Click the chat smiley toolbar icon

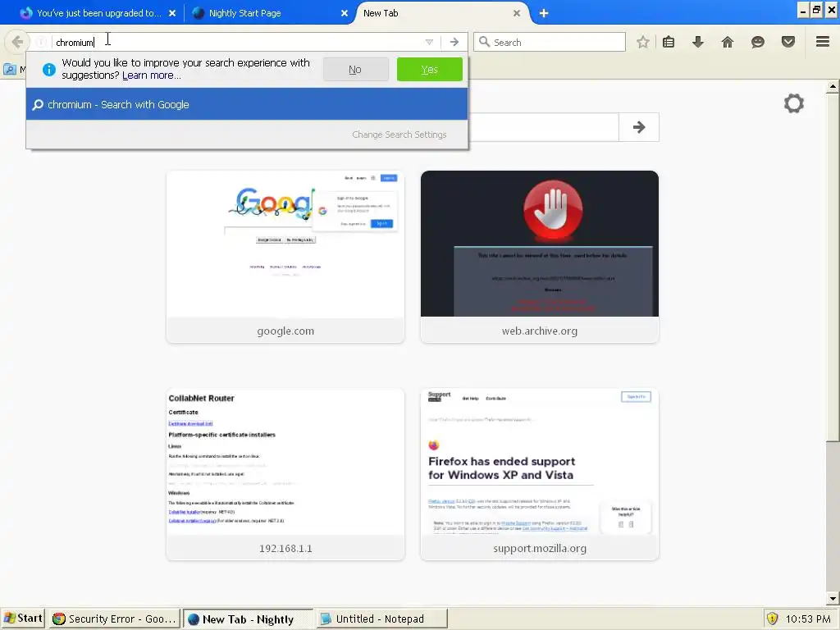click(757, 42)
